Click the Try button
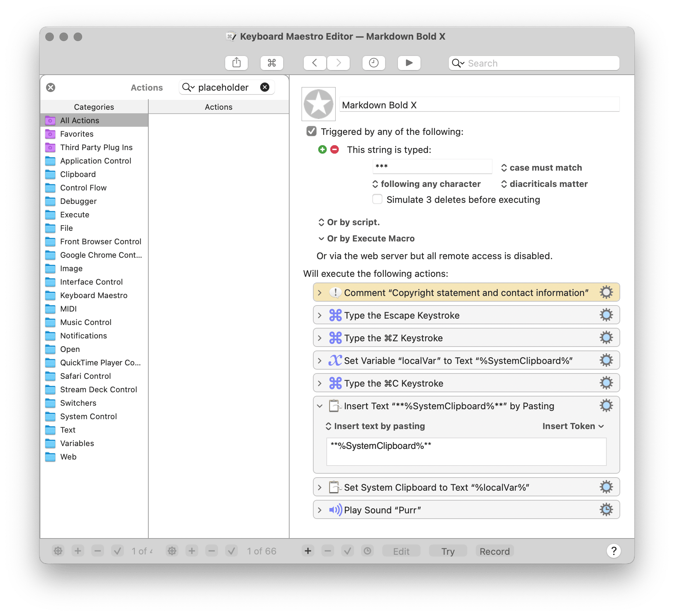Image resolution: width=674 pixels, height=616 pixels. pos(448,551)
